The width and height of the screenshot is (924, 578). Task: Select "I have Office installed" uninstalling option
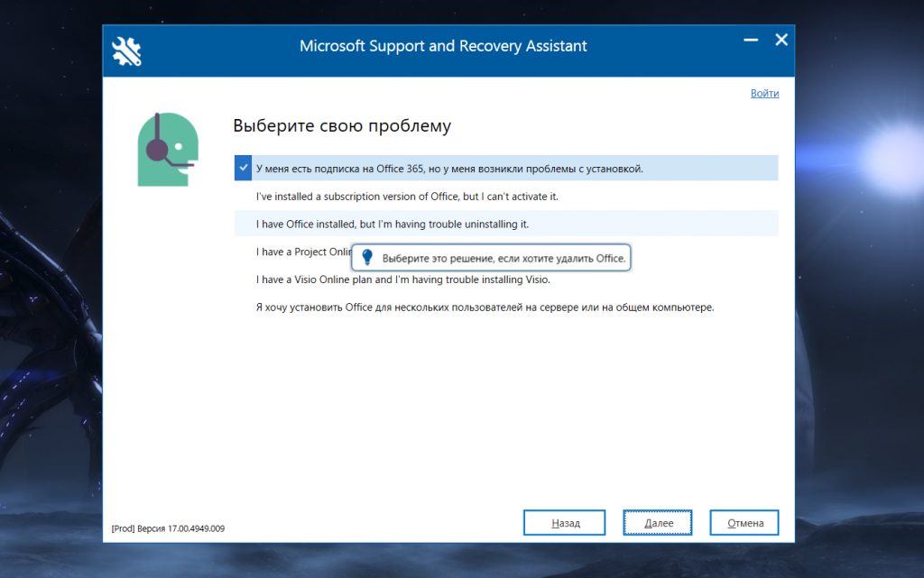pyautogui.click(x=506, y=224)
